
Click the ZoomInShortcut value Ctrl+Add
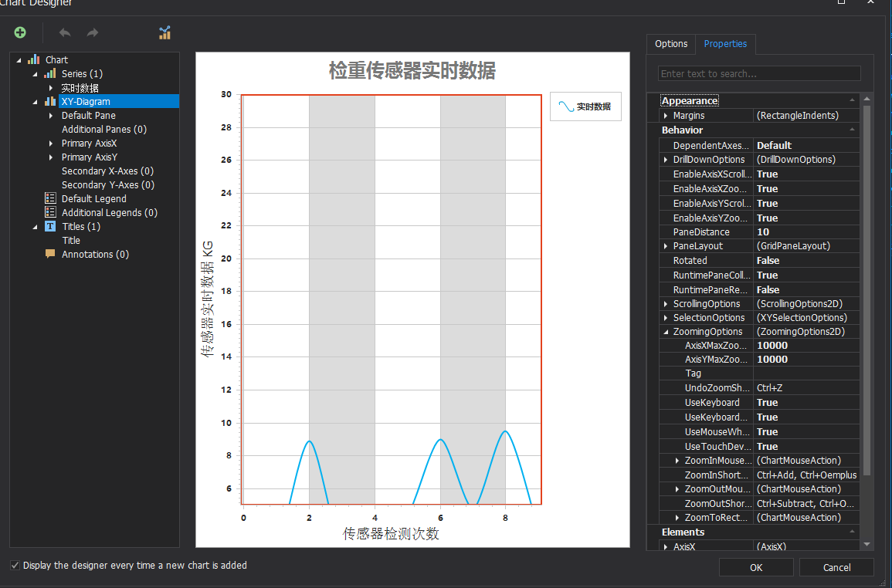click(x=806, y=475)
